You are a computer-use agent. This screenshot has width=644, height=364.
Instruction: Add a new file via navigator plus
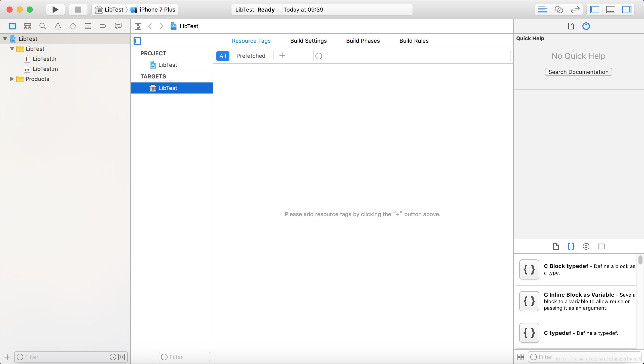tap(7, 357)
